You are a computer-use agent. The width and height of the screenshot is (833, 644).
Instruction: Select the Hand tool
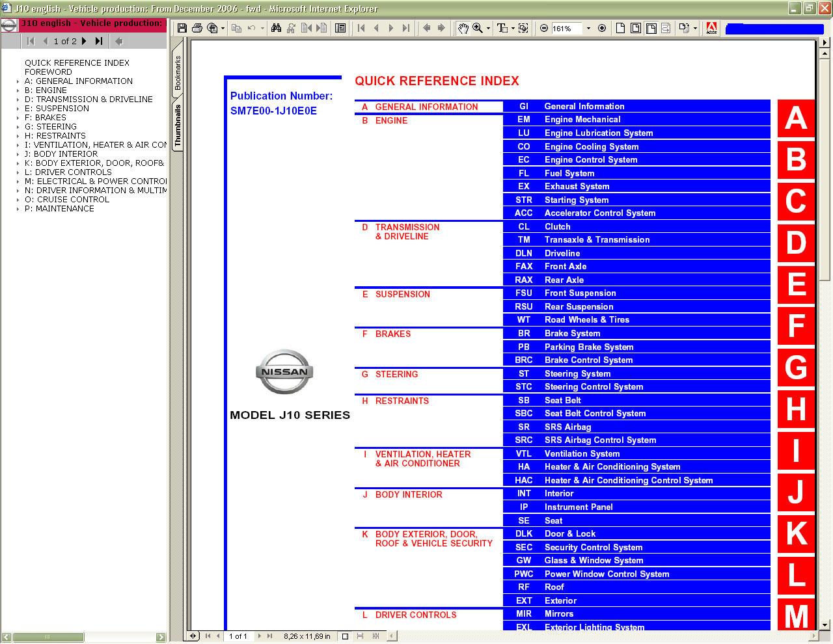click(462, 28)
